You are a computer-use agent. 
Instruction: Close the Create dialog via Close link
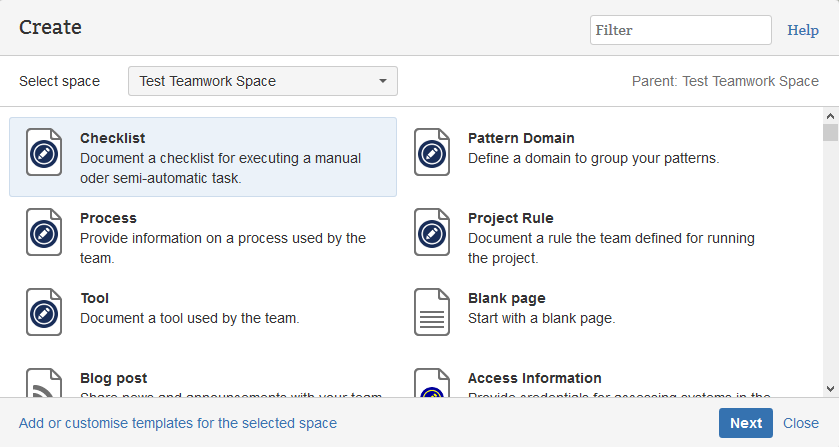pyautogui.click(x=800, y=423)
